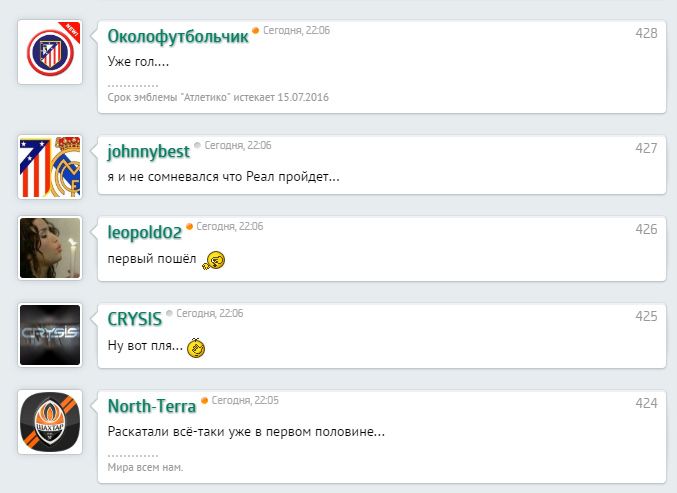This screenshot has height=493, width=677.
Task: Open the leopold02 username link
Action: point(145,233)
